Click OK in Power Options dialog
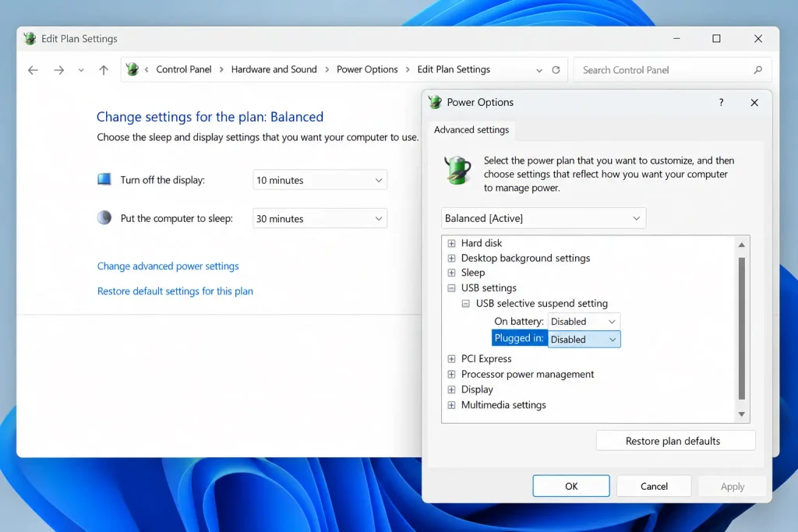The height and width of the screenshot is (532, 798). click(571, 486)
